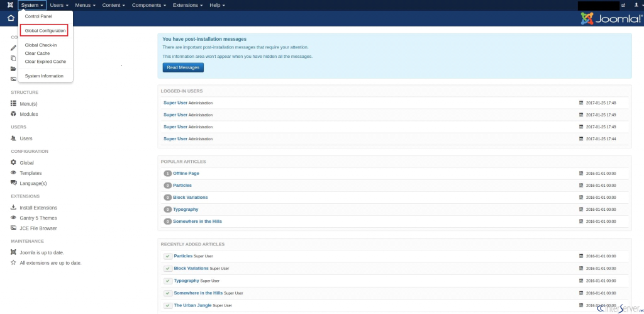Open the Components dropdown menu
644x314 pixels.
click(x=148, y=5)
